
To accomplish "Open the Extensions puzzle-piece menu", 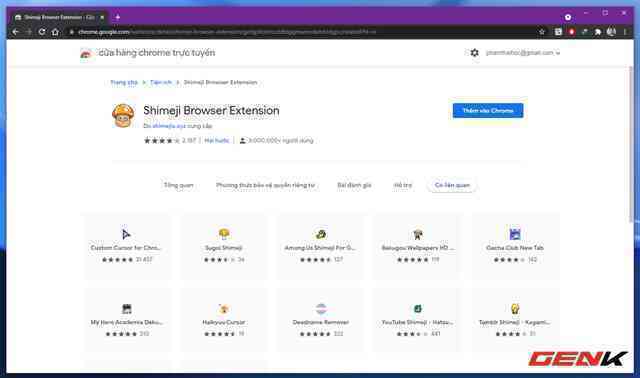I will 598,31.
